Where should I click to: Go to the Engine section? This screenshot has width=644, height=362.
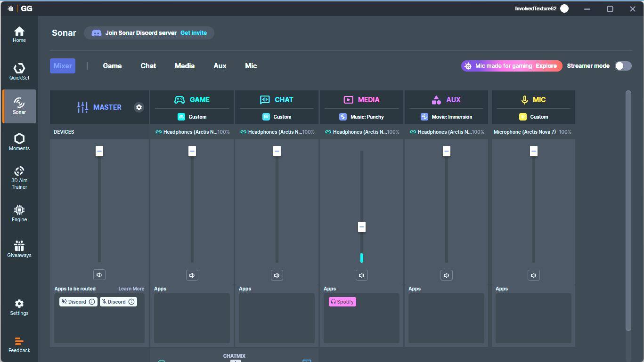pyautogui.click(x=19, y=213)
